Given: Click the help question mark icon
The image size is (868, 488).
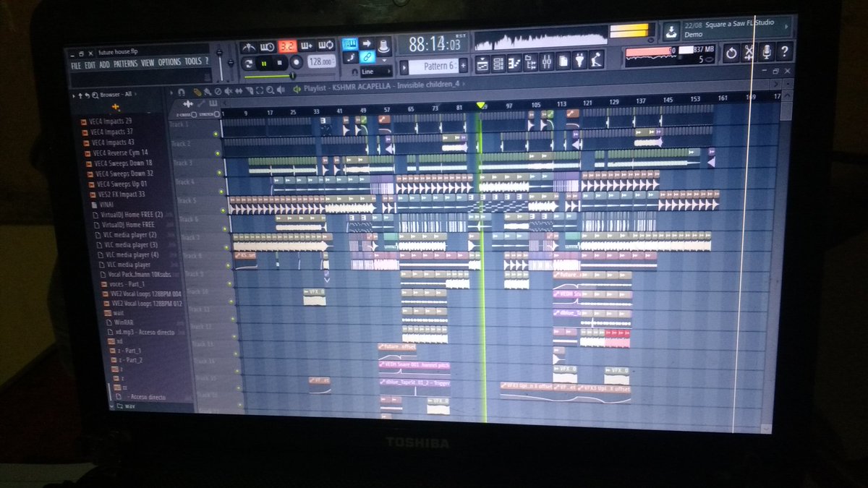Looking at the screenshot, I should point(784,51).
